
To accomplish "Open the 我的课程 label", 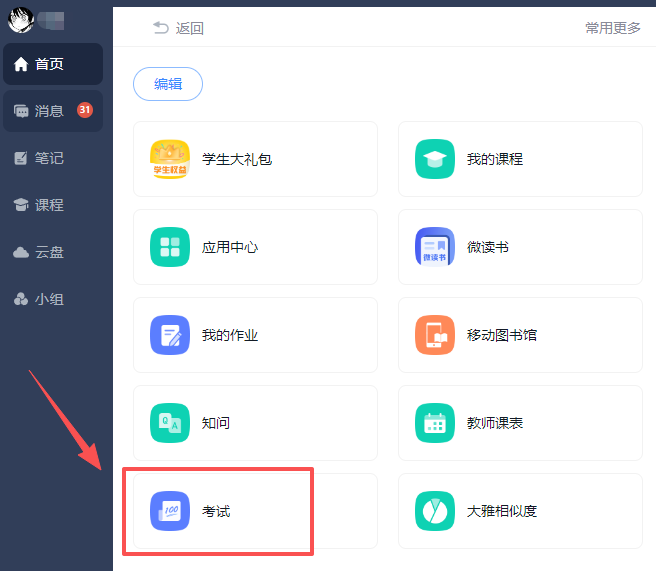I will (x=495, y=159).
